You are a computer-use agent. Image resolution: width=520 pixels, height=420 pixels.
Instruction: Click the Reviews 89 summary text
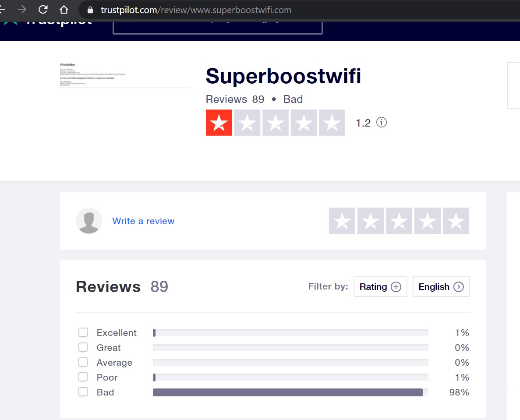tap(235, 99)
